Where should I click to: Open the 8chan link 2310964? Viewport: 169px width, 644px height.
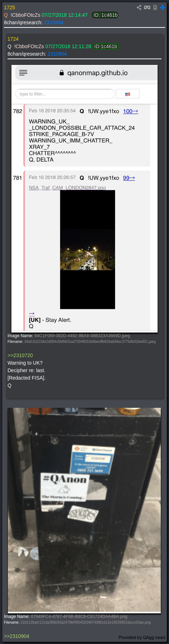pos(54,22)
